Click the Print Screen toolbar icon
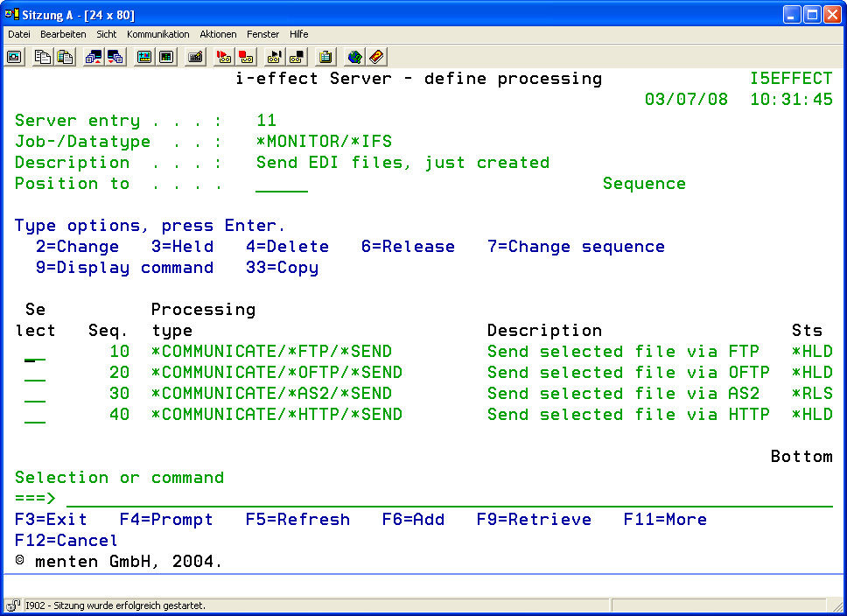 (15, 57)
